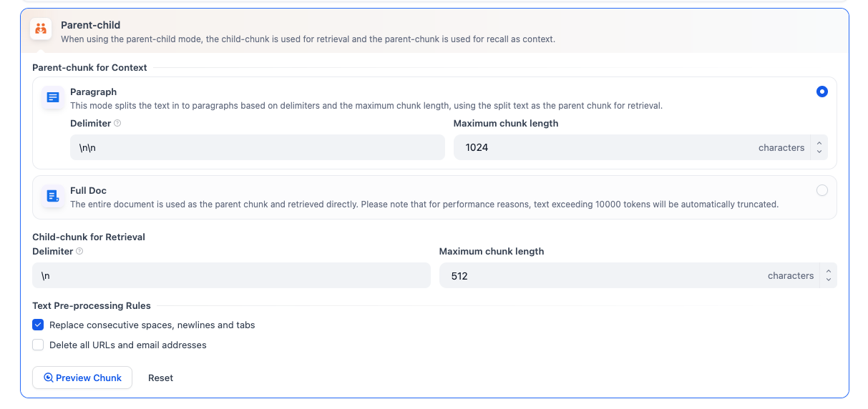Image resolution: width=868 pixels, height=409 pixels.
Task: Click the orange Parent-child mode icon
Action: (x=41, y=29)
